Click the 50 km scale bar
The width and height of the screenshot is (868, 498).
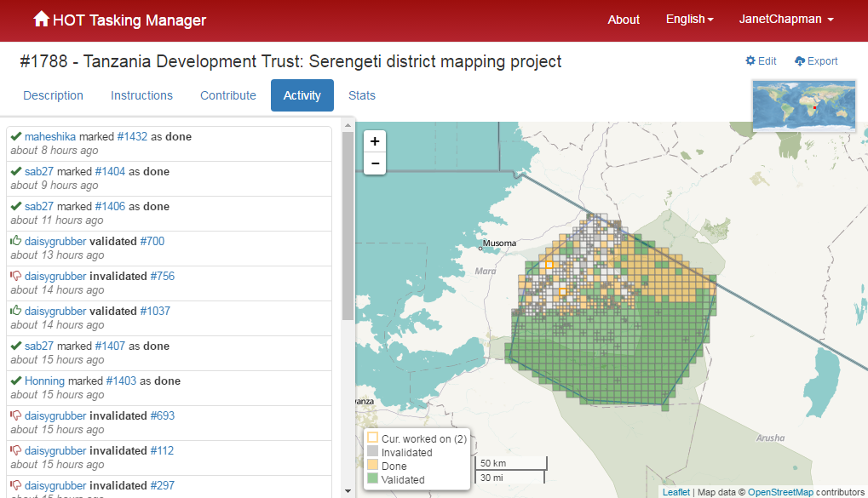pos(511,463)
